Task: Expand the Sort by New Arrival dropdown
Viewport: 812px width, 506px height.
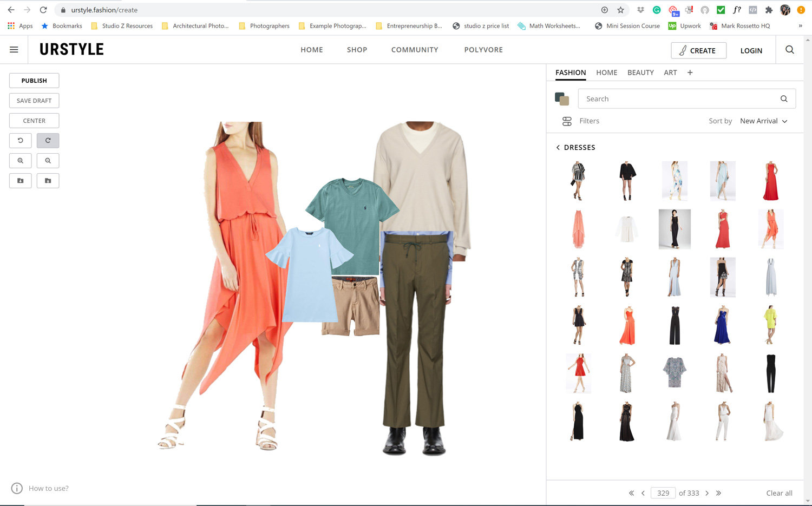Action: point(763,121)
